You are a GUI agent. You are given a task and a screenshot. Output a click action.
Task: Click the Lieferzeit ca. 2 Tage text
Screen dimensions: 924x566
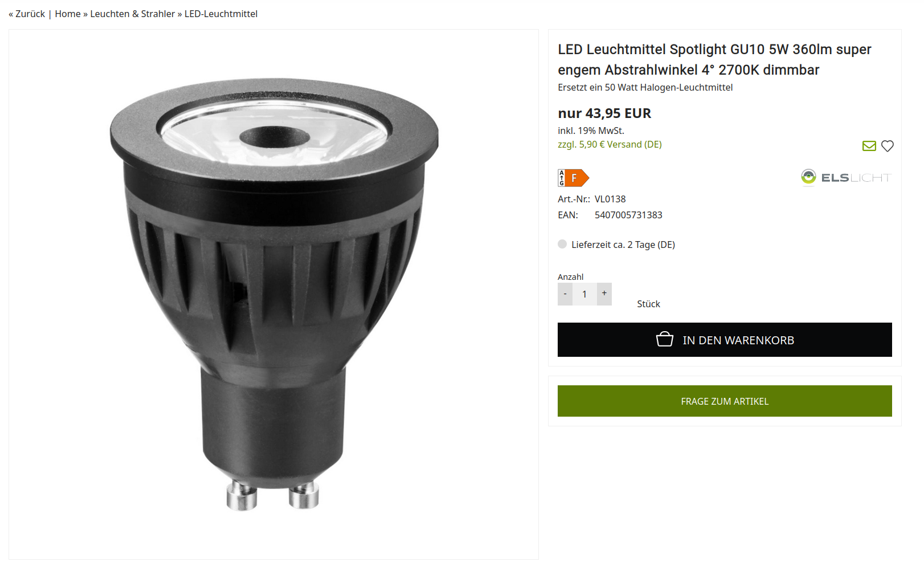click(x=623, y=245)
